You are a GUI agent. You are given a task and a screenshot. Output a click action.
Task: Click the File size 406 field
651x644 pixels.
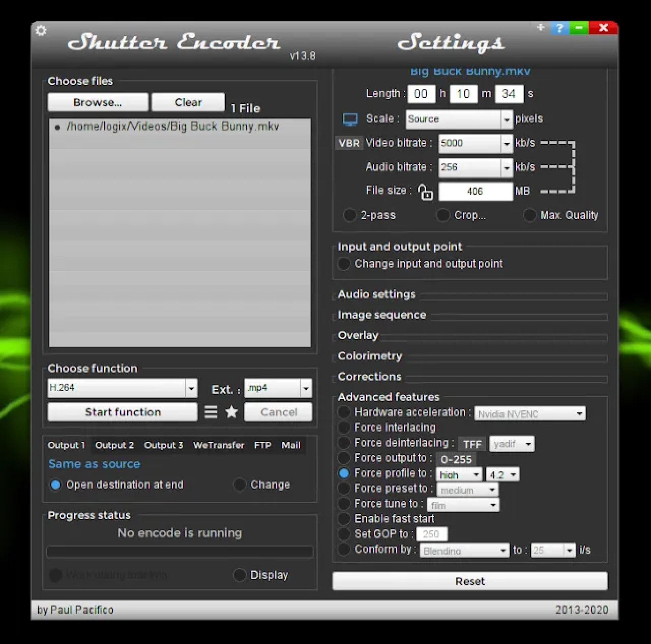pos(475,192)
